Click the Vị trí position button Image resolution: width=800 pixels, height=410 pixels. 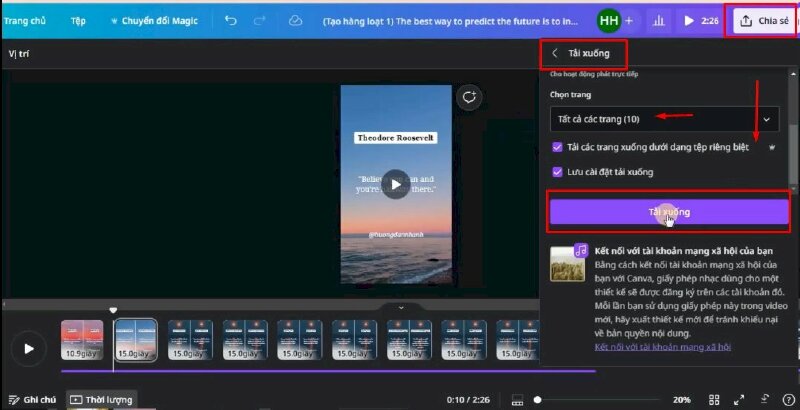click(18, 54)
